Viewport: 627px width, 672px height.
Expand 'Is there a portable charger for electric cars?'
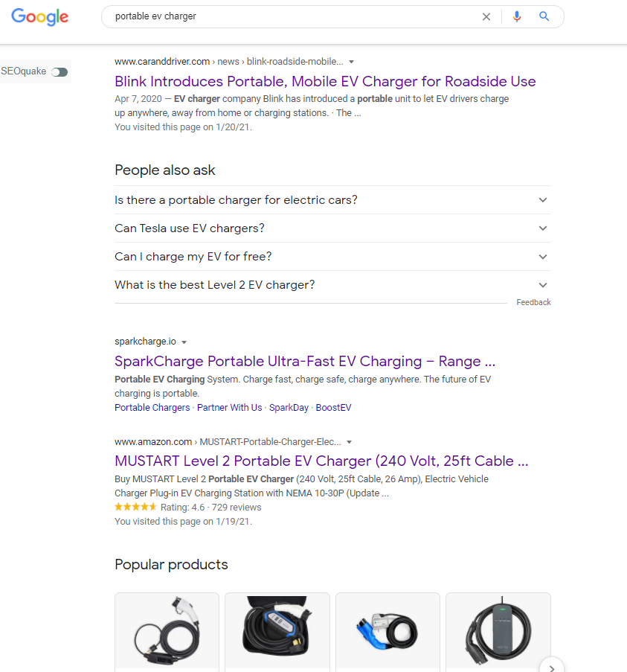click(332, 200)
